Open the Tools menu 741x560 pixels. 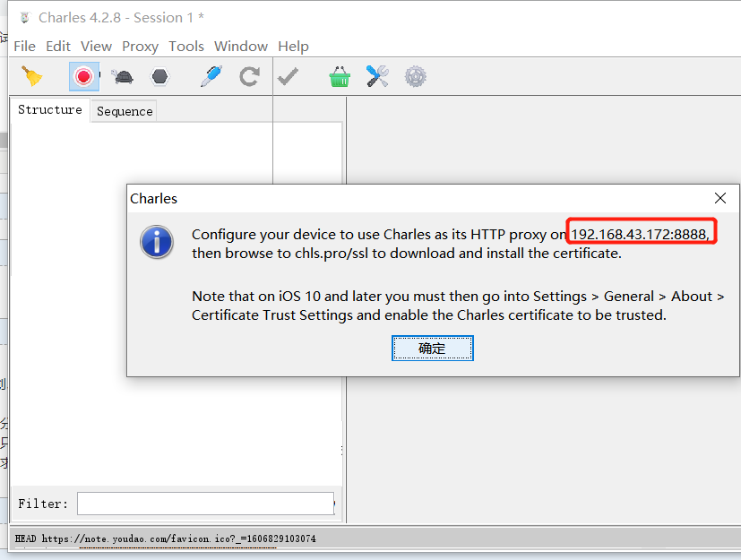(x=186, y=47)
